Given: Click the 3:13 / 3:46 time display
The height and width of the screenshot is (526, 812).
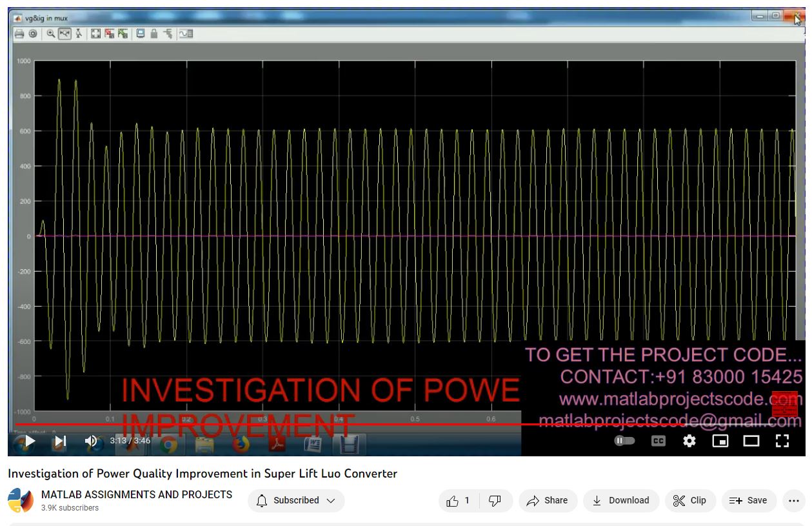Looking at the screenshot, I should tap(130, 441).
